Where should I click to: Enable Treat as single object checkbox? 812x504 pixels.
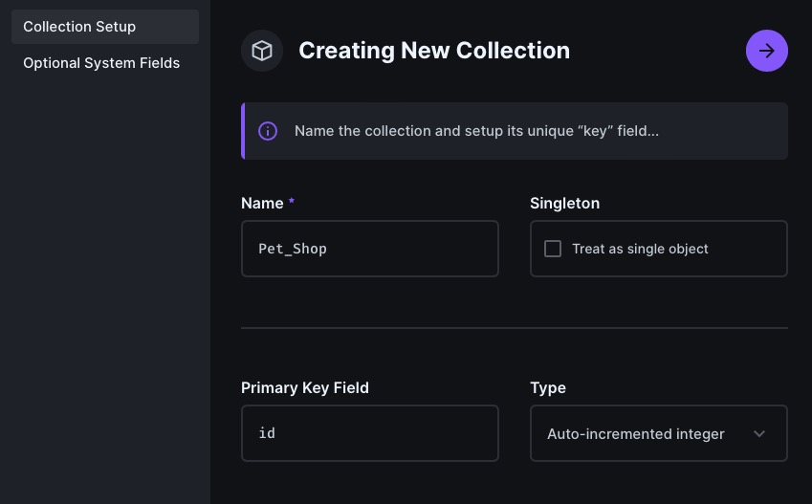pos(553,249)
